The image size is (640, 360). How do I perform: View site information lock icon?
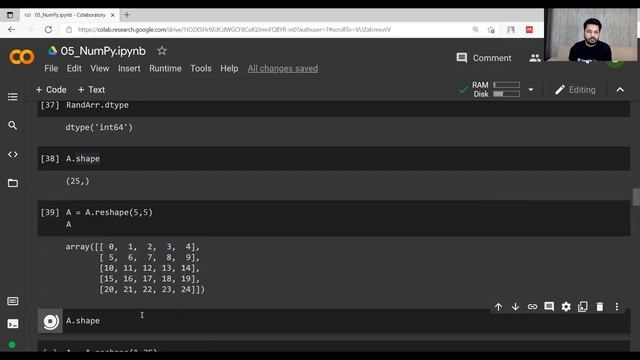pos(69,29)
